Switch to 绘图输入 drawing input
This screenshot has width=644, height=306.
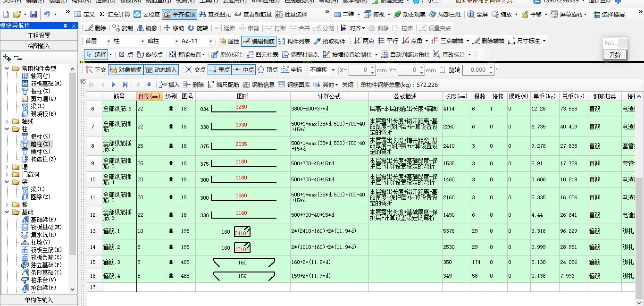tap(39, 46)
